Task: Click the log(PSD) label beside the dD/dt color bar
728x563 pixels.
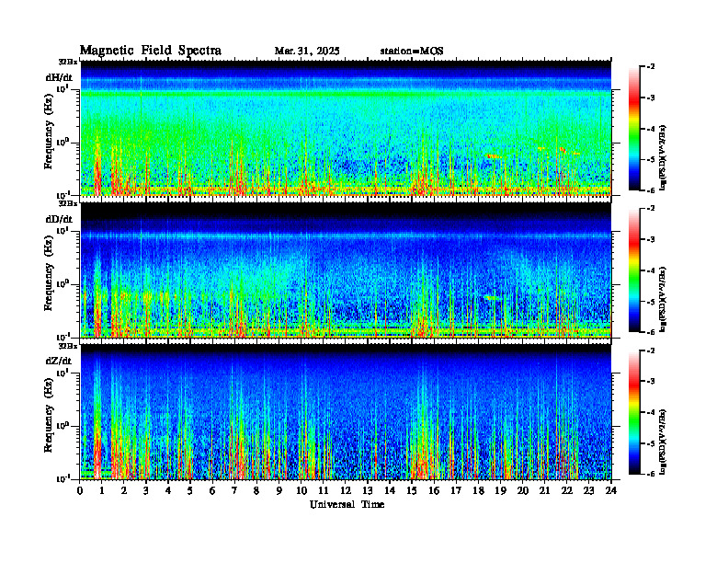Action: 663,300
